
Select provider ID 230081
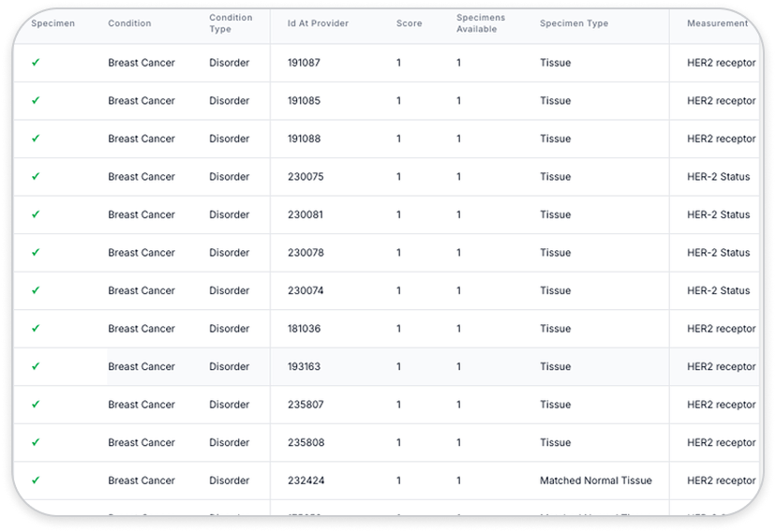click(306, 215)
